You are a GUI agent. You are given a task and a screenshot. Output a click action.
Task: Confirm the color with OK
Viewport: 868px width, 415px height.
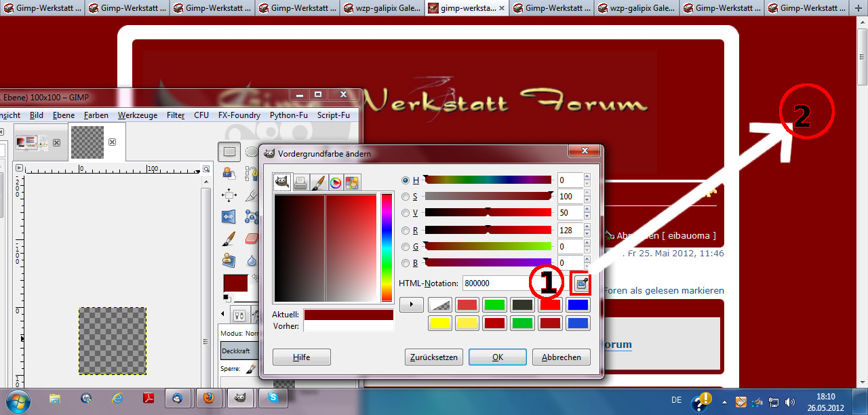(498, 357)
